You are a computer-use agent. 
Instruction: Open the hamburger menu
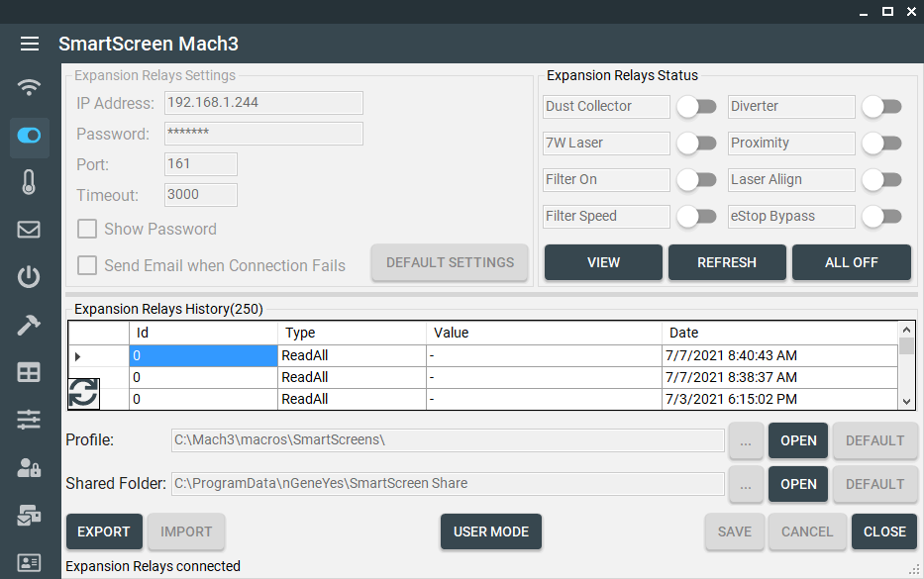[30, 44]
